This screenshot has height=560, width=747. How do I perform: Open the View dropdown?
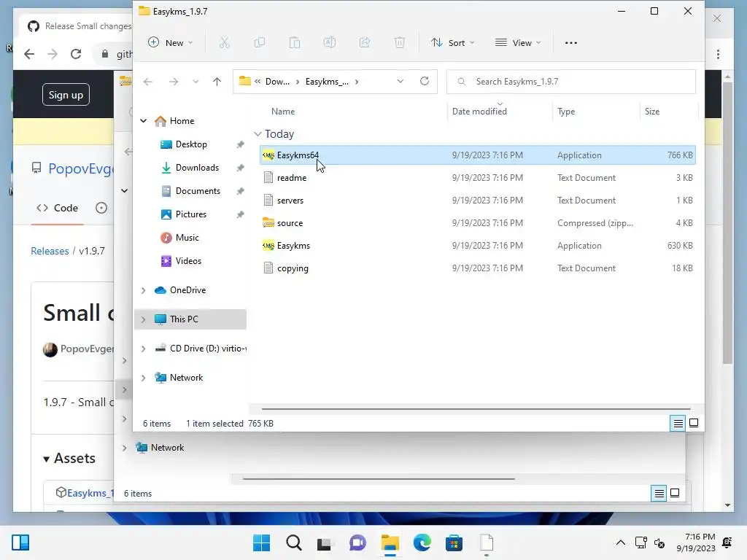pos(518,43)
